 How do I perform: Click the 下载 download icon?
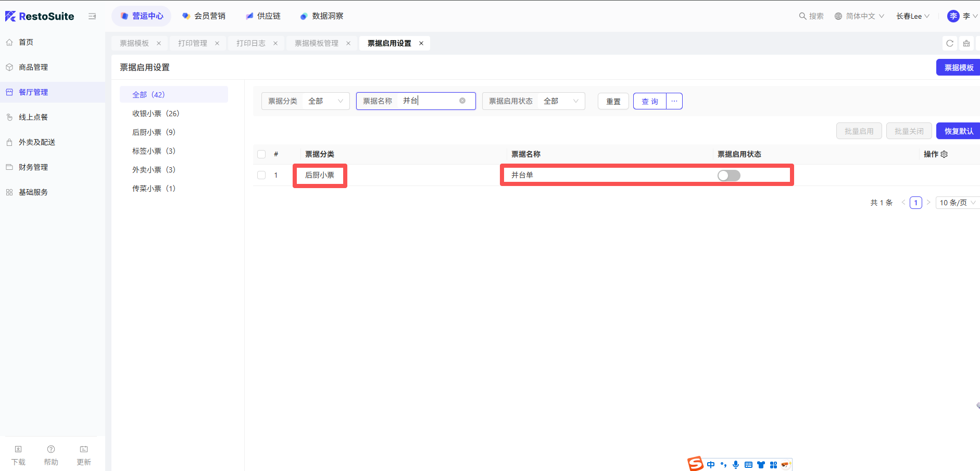18,449
